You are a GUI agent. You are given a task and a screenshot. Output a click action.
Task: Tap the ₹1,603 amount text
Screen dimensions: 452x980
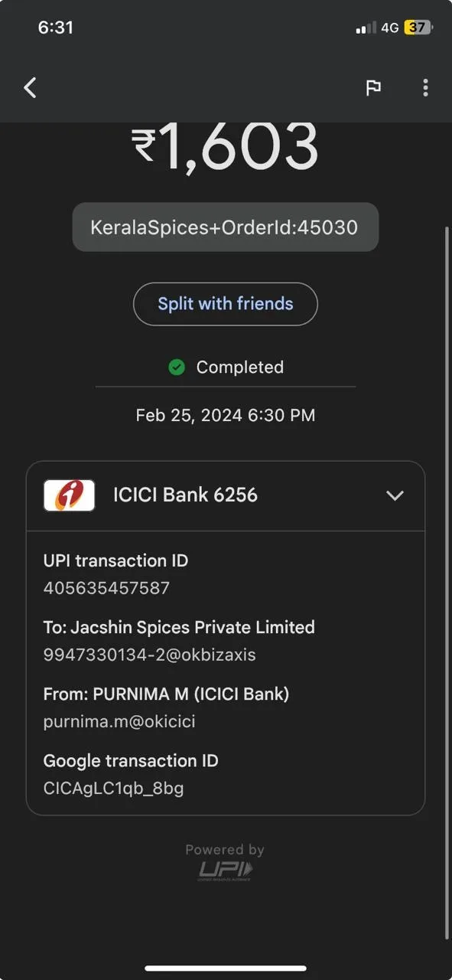(225, 146)
